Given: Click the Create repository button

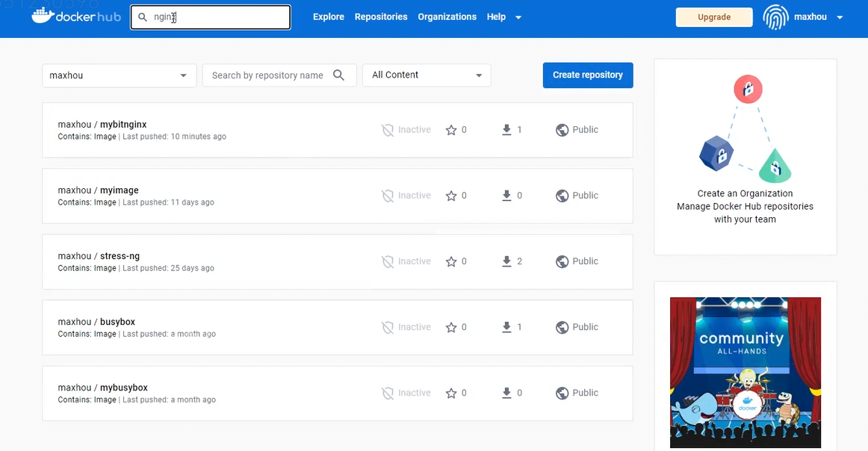Looking at the screenshot, I should pos(588,75).
